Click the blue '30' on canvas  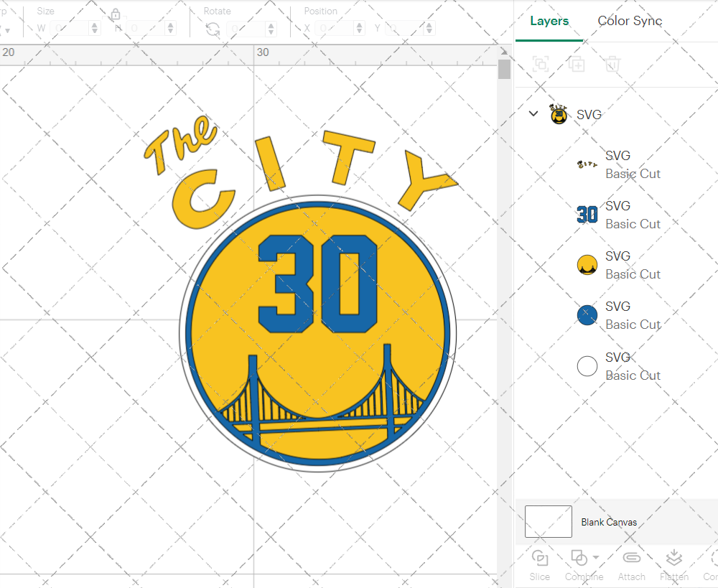(317, 284)
